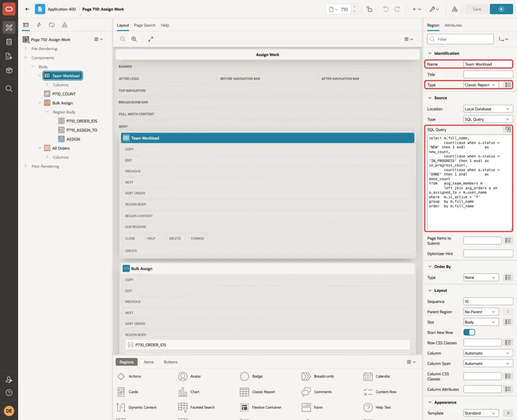
Task: Open the sidebar search magnifier
Action: [x=9, y=89]
